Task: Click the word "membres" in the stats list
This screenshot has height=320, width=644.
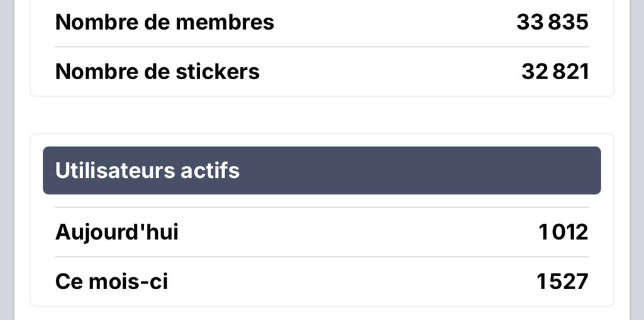Action: coord(234,23)
